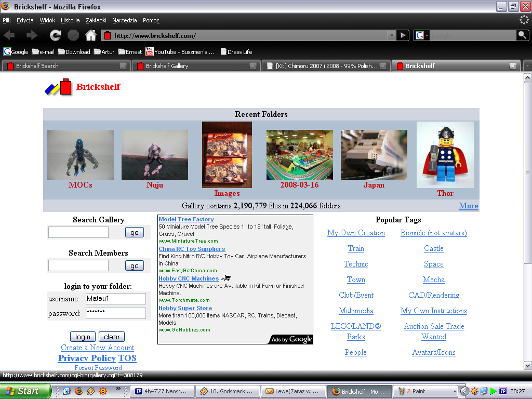Click go button for Search Members
532x399 pixels.
pyautogui.click(x=135, y=265)
